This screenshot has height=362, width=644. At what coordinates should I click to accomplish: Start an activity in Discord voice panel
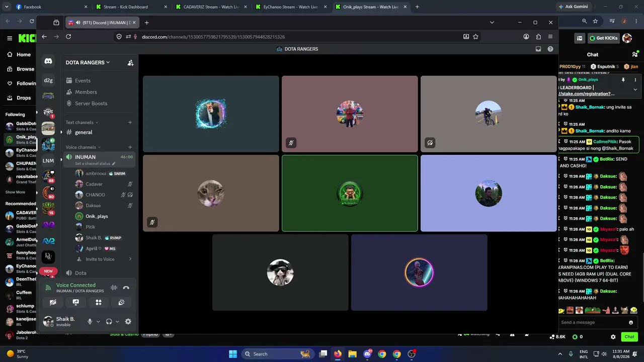tap(99, 302)
